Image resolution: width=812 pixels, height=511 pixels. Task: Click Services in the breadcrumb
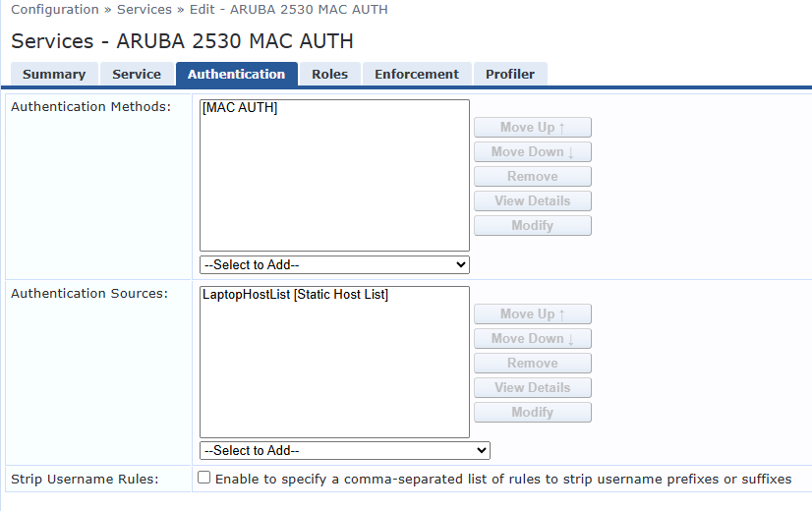tap(144, 9)
